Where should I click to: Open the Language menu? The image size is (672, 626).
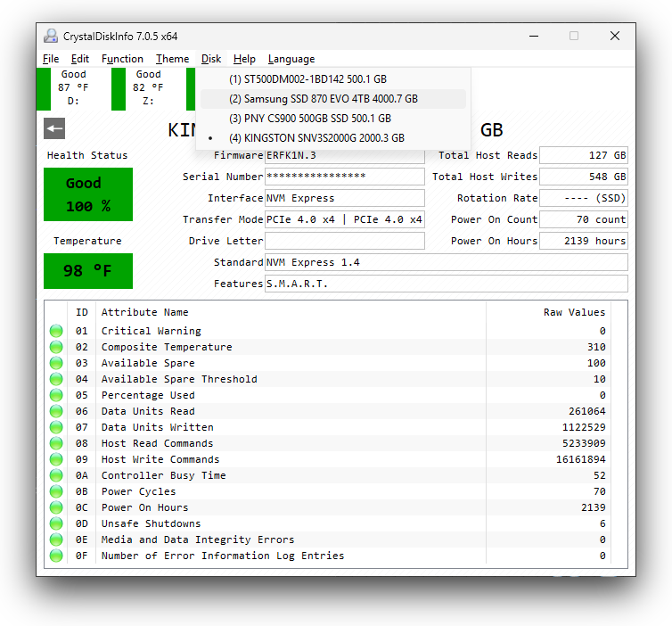pyautogui.click(x=291, y=59)
